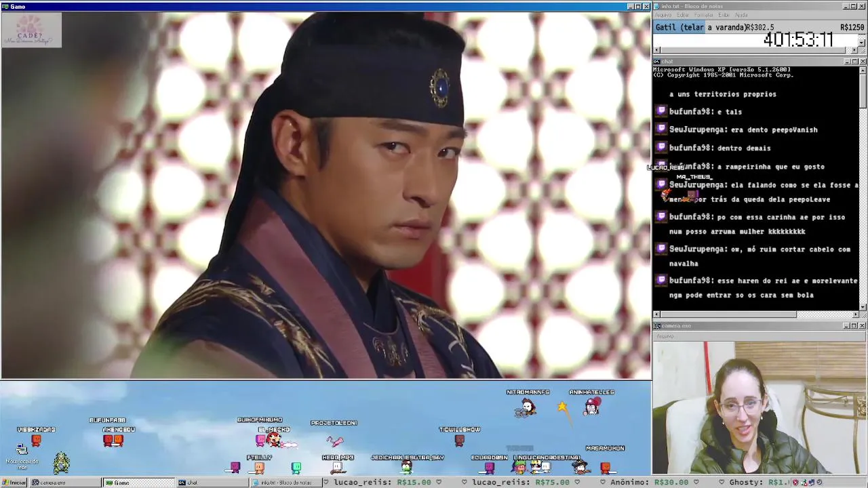Click EL_MECKO red avatar character
Viewport: 868px width, 488px height.
(274, 439)
